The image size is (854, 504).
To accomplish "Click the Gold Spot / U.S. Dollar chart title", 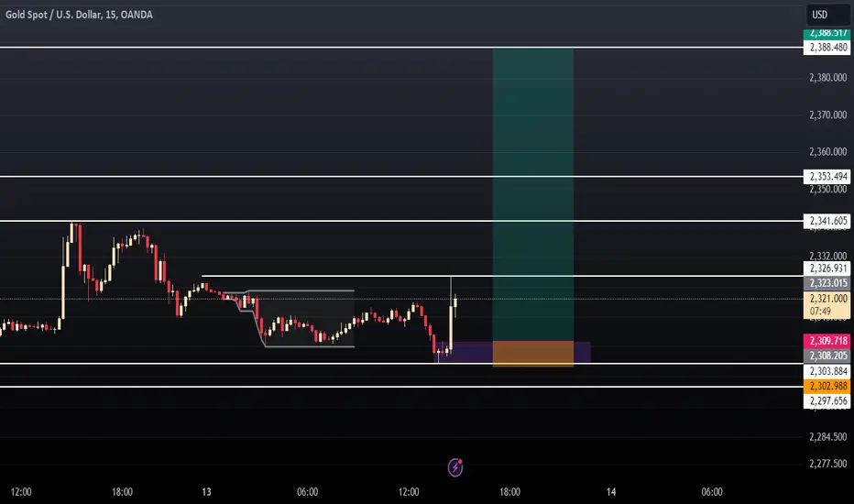I will (79, 15).
